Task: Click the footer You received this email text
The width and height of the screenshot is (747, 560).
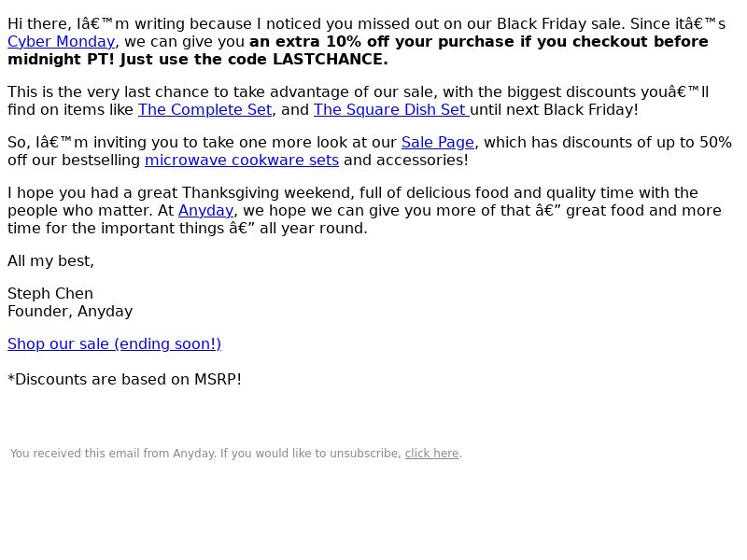Action: [x=205, y=454]
